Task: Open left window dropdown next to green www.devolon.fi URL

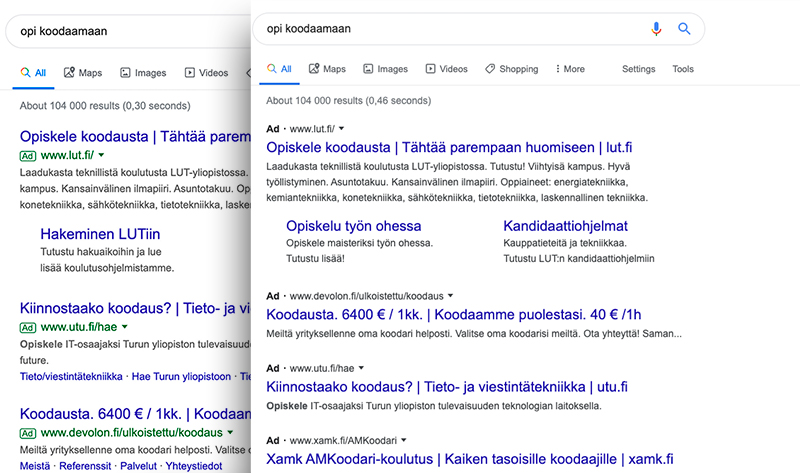Action: 230,433
